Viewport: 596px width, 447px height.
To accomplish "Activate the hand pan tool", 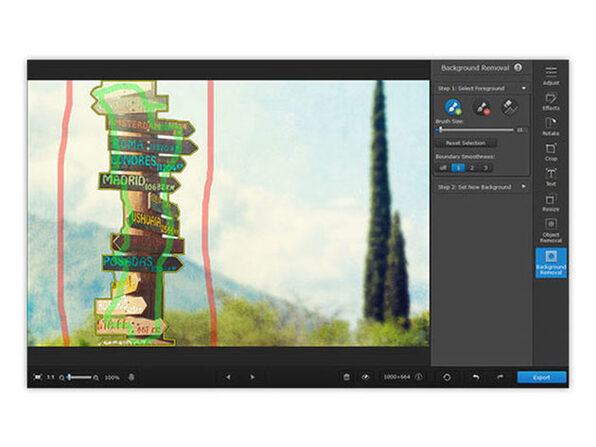I will [132, 377].
